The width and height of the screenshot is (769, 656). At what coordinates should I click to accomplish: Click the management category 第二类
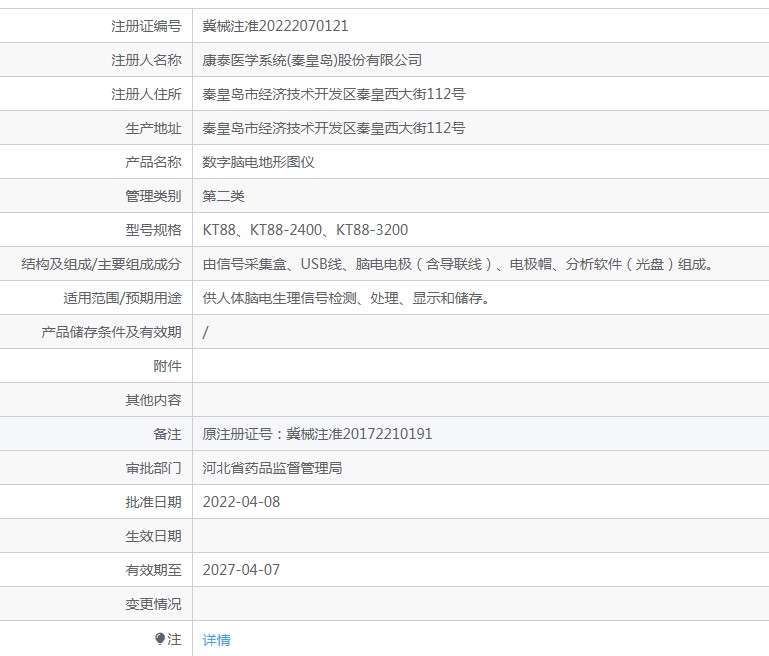click(x=223, y=196)
